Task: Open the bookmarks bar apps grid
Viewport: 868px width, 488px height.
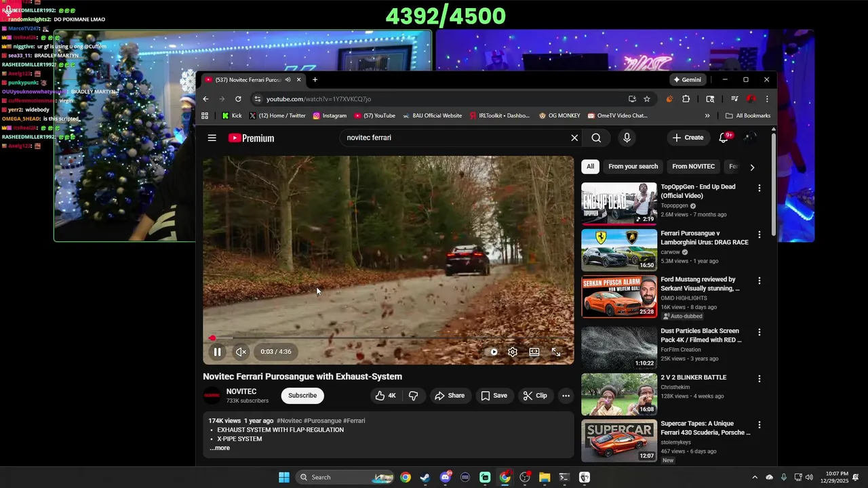Action: [x=205, y=116]
